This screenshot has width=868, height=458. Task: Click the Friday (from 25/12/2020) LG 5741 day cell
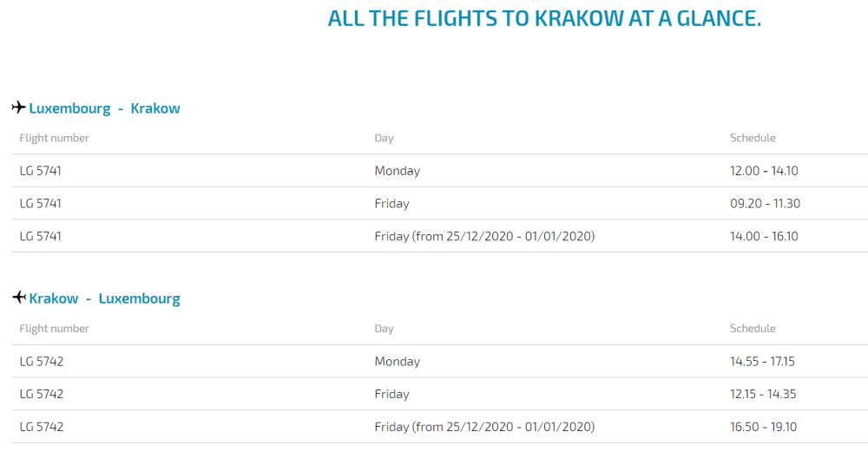point(484,236)
